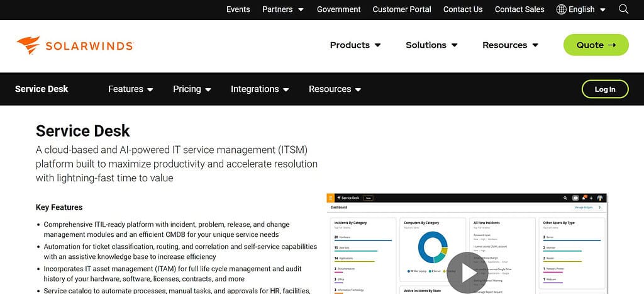Open the Integrations dropdown

pos(260,89)
